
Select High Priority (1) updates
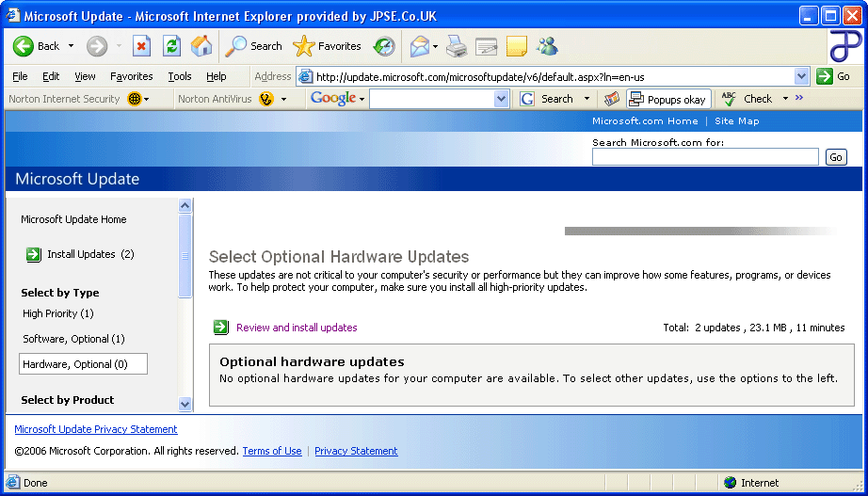[58, 313]
